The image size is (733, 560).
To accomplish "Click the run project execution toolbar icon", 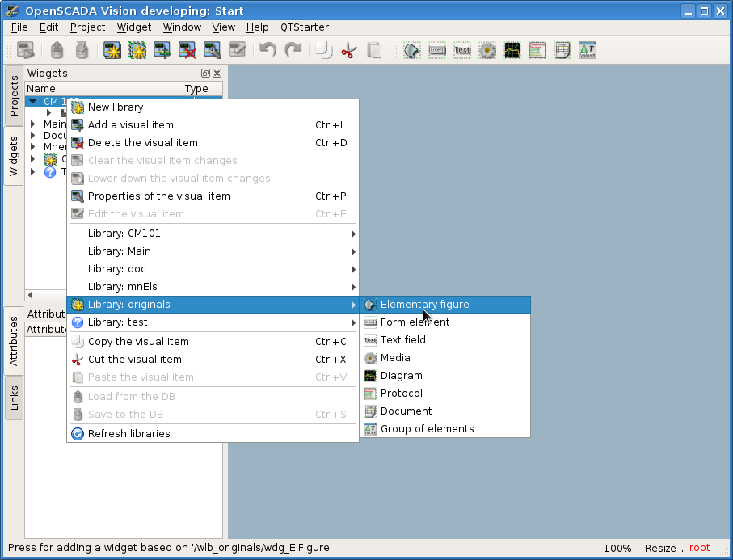I will coord(25,50).
